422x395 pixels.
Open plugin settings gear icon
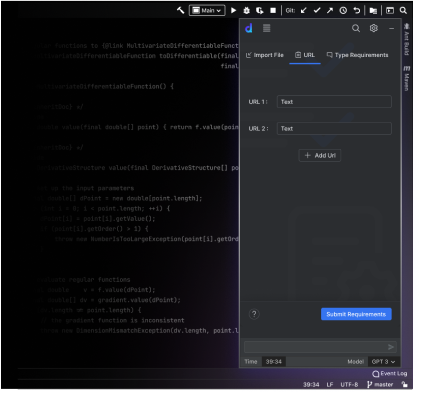pyautogui.click(x=374, y=28)
